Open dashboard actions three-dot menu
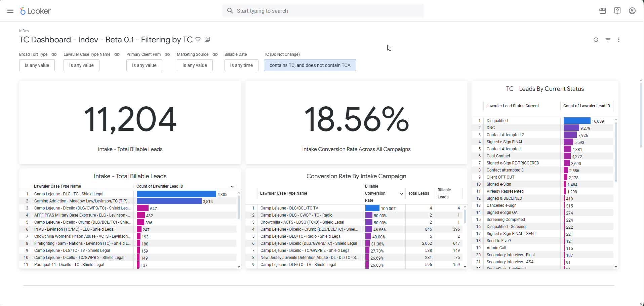Viewport: 644px width, 306px height. (618, 40)
